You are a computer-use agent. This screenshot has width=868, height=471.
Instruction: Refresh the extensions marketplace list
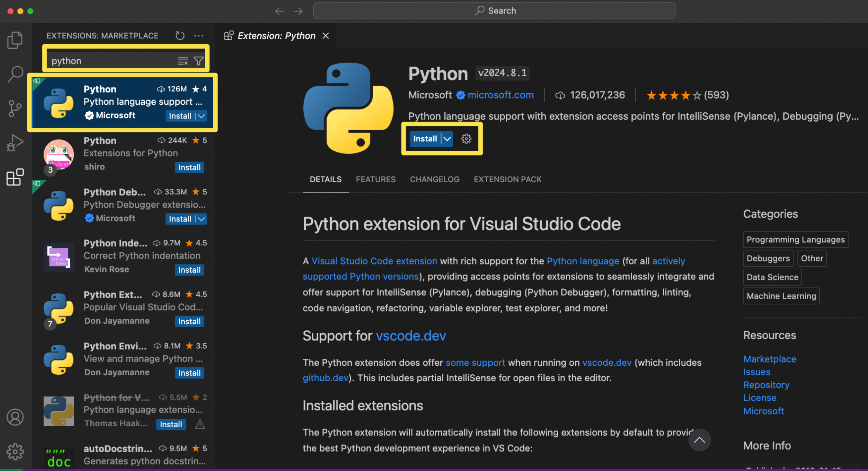coord(180,36)
